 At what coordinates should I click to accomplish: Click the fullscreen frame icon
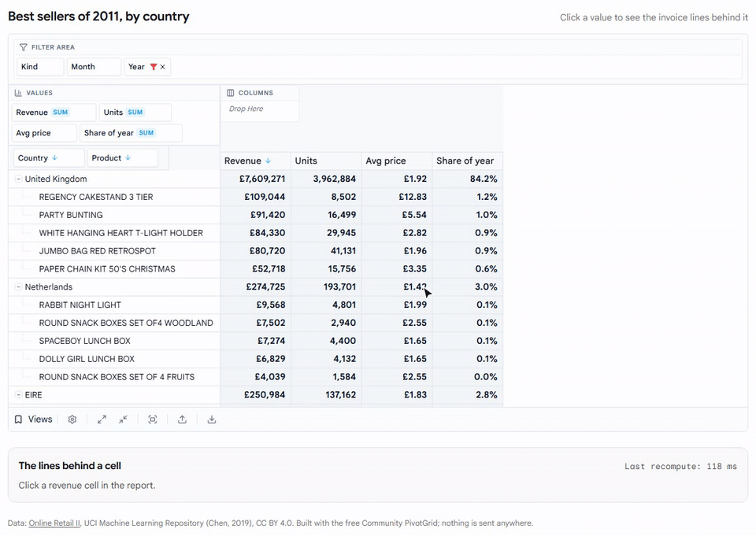tap(153, 420)
